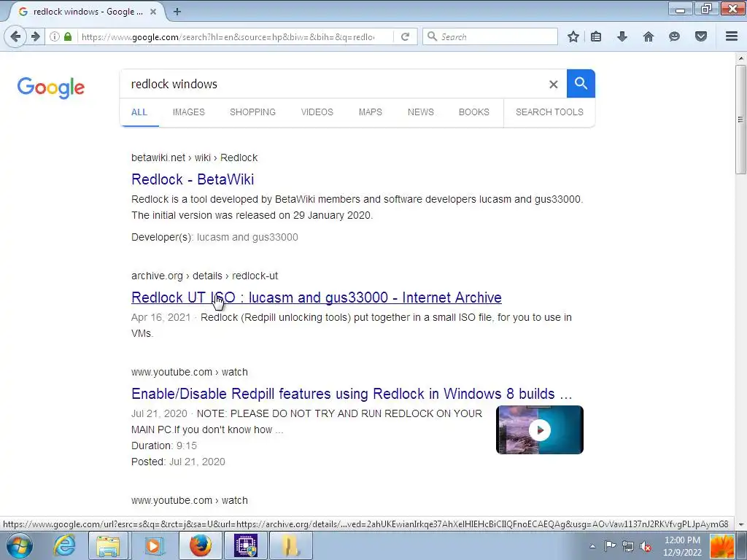The width and height of the screenshot is (747, 560).
Task: Select Firefox icon on the taskbar
Action: pyautogui.click(x=201, y=545)
